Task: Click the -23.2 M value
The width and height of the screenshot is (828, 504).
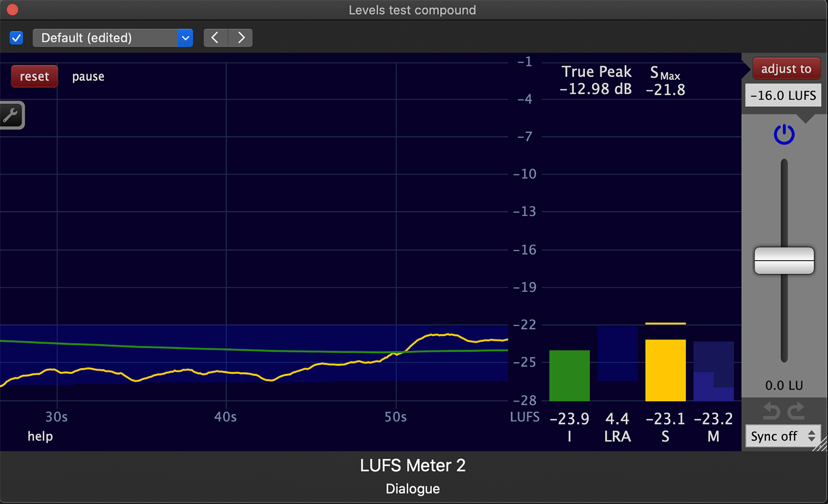Action: click(713, 419)
